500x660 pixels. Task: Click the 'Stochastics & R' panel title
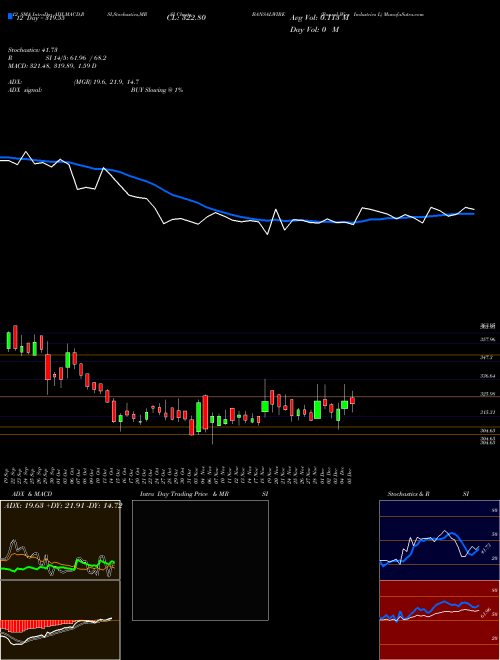point(409,494)
